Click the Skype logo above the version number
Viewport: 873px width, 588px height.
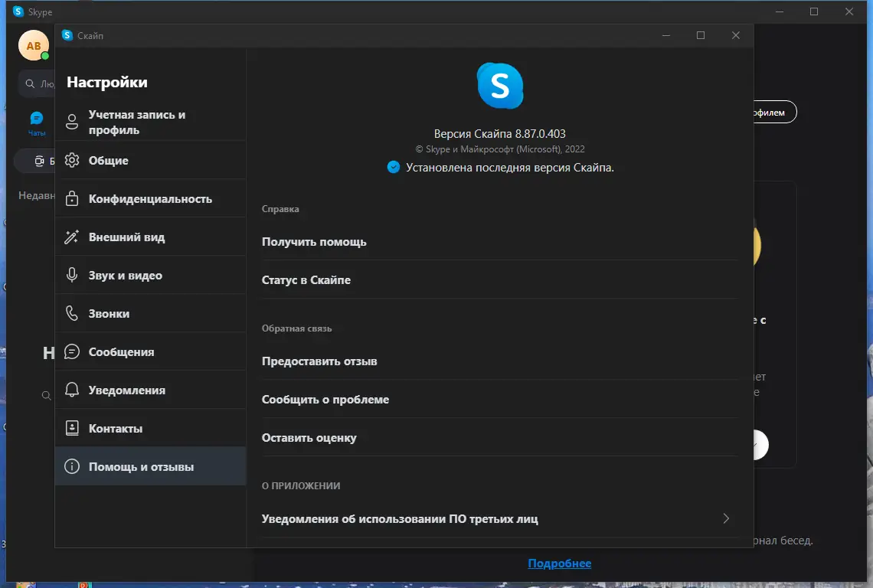tap(499, 87)
